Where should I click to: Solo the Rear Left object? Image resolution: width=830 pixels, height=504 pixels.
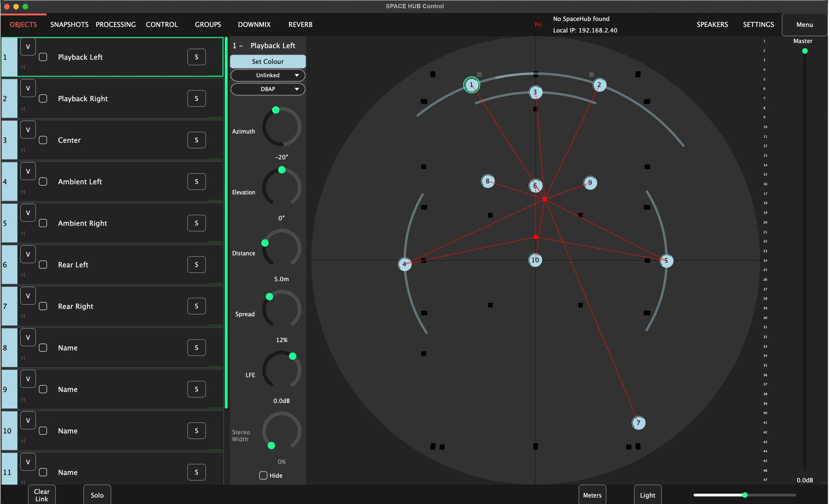197,265
